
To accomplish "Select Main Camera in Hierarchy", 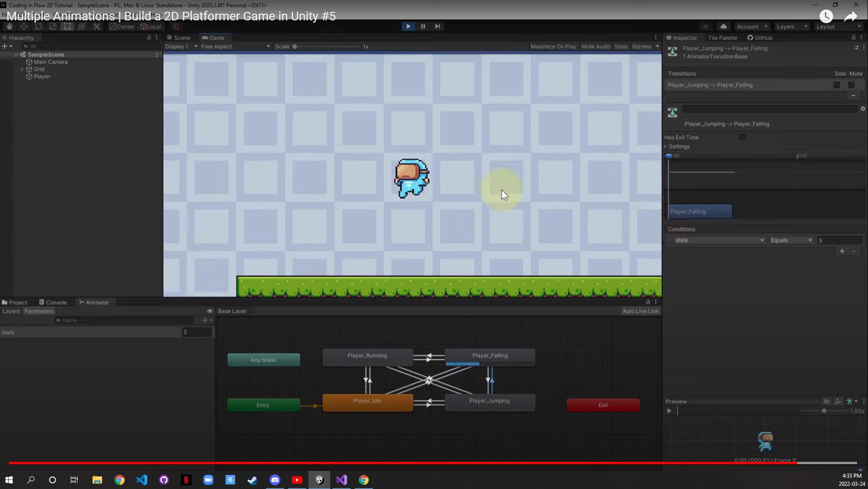I will pyautogui.click(x=51, y=62).
